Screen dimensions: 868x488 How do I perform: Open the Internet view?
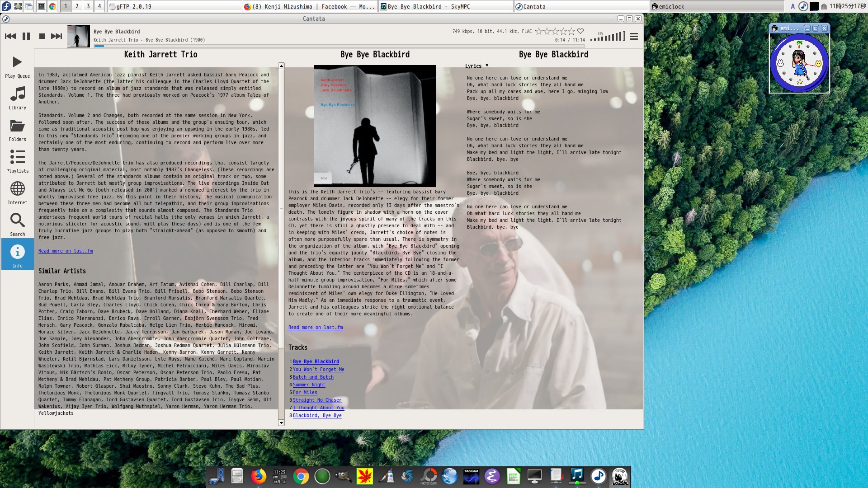click(17, 193)
